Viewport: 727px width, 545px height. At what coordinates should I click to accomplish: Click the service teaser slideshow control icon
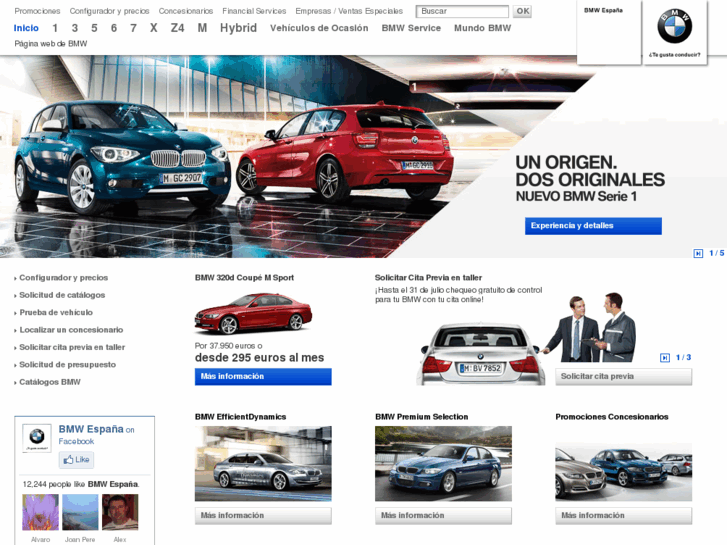665,358
